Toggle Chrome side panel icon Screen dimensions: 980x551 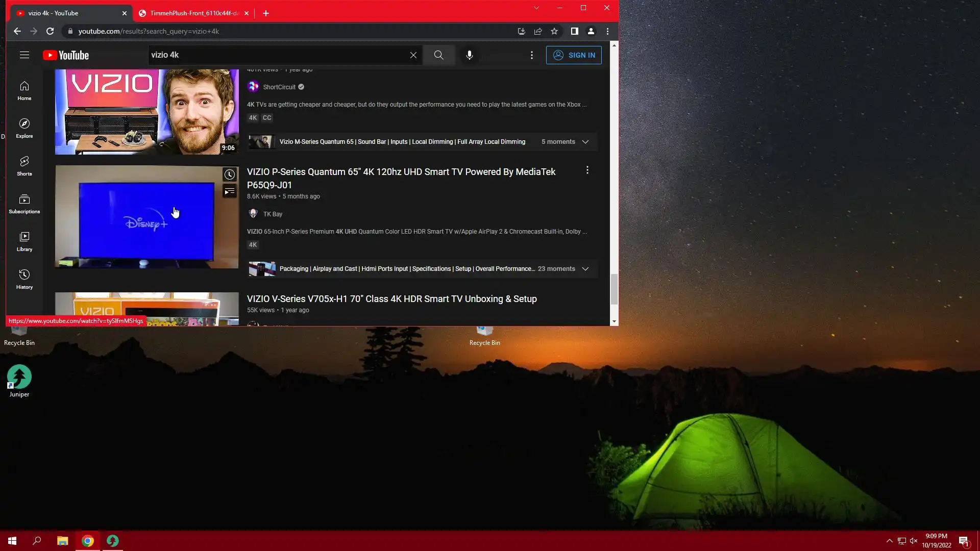(x=574, y=31)
